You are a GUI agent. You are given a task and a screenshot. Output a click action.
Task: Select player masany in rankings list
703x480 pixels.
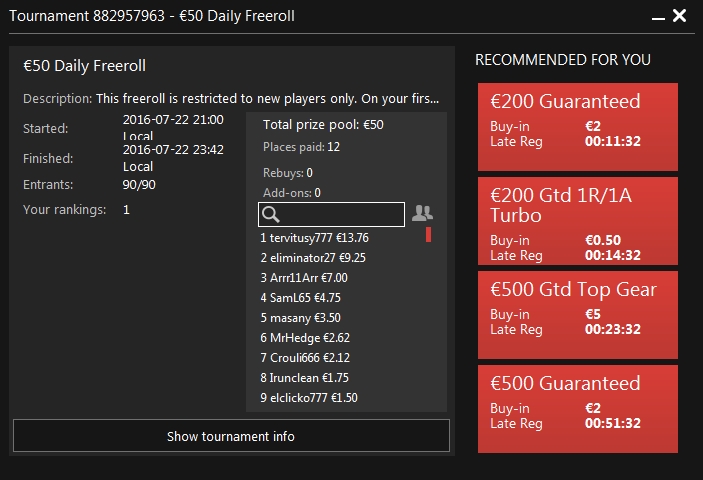pyautogui.click(x=300, y=318)
